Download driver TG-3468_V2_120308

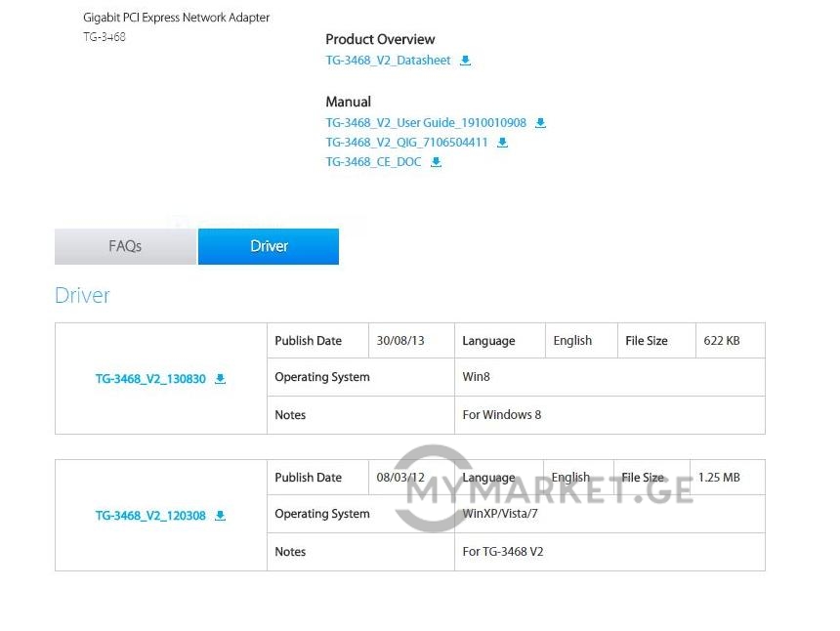click(x=150, y=516)
